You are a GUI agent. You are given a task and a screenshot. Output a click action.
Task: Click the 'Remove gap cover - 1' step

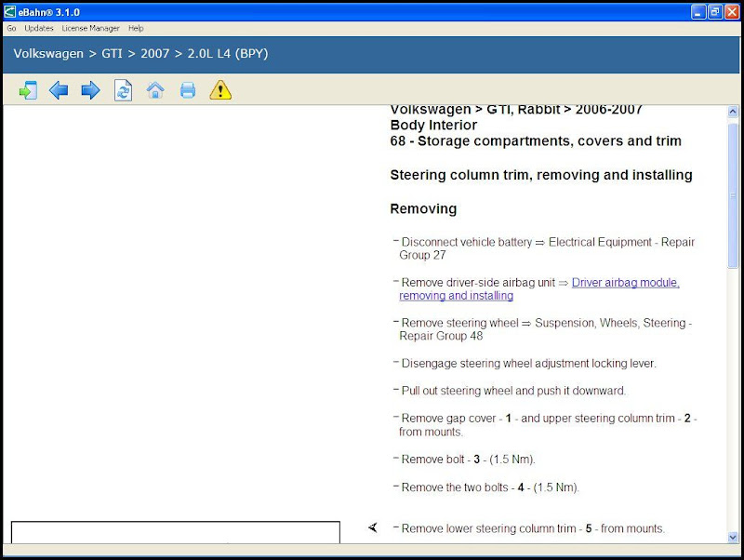(548, 425)
